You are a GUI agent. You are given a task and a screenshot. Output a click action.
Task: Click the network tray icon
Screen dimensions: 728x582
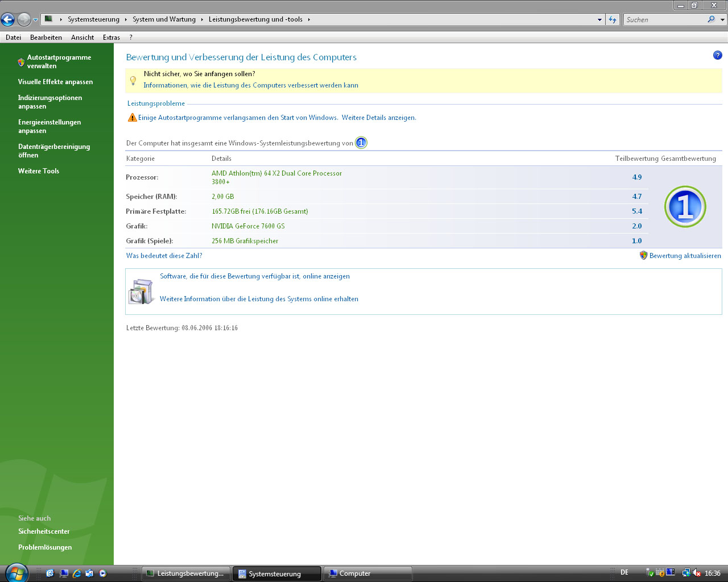[686, 573]
